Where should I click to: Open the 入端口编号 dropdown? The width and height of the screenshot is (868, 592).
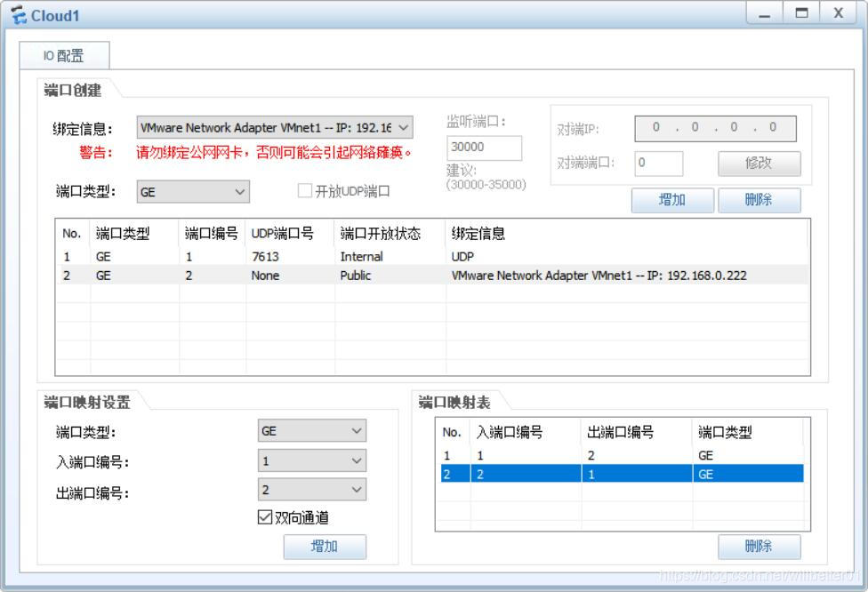pos(311,460)
